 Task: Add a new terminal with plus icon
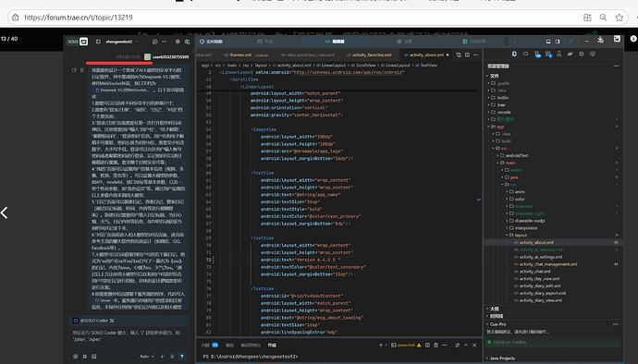coord(381,345)
